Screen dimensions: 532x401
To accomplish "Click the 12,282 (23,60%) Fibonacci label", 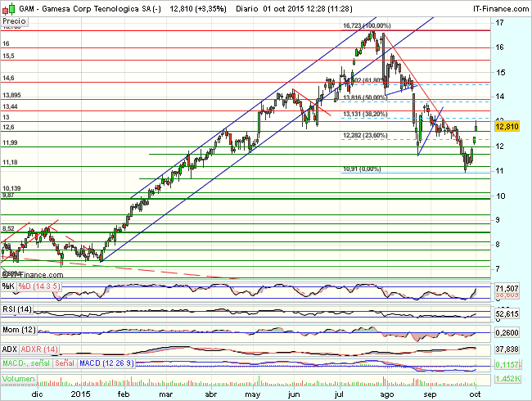I will (x=365, y=135).
